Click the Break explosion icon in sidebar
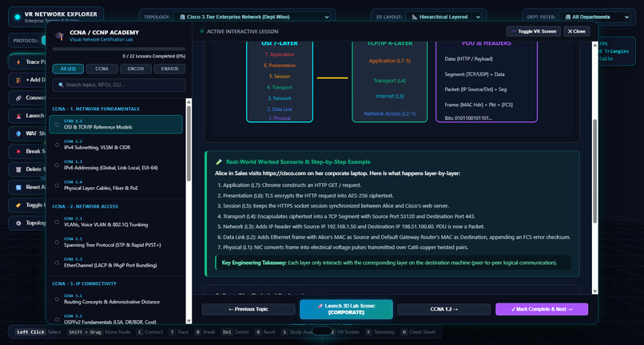Image resolution: width=644 pixels, height=345 pixels. pos(18,151)
